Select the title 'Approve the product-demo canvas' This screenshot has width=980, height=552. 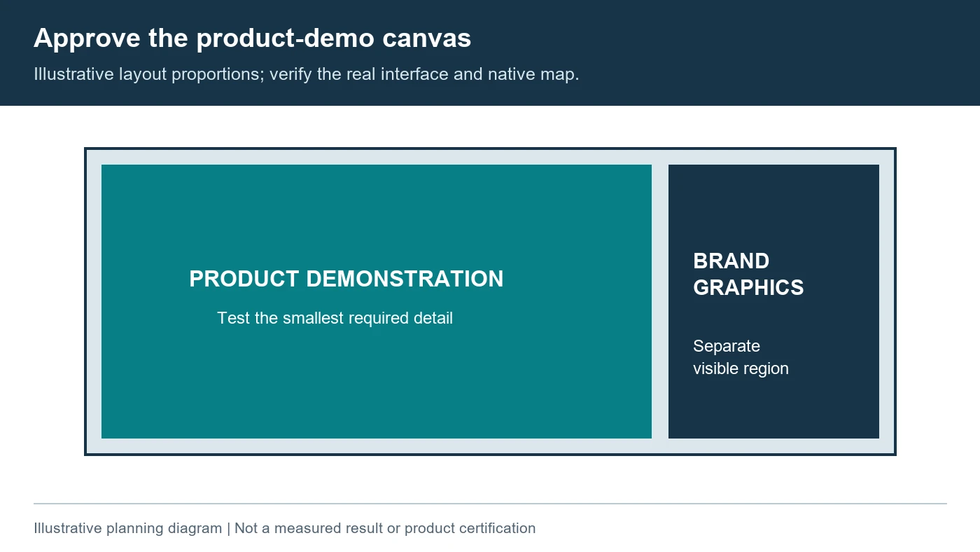click(252, 39)
